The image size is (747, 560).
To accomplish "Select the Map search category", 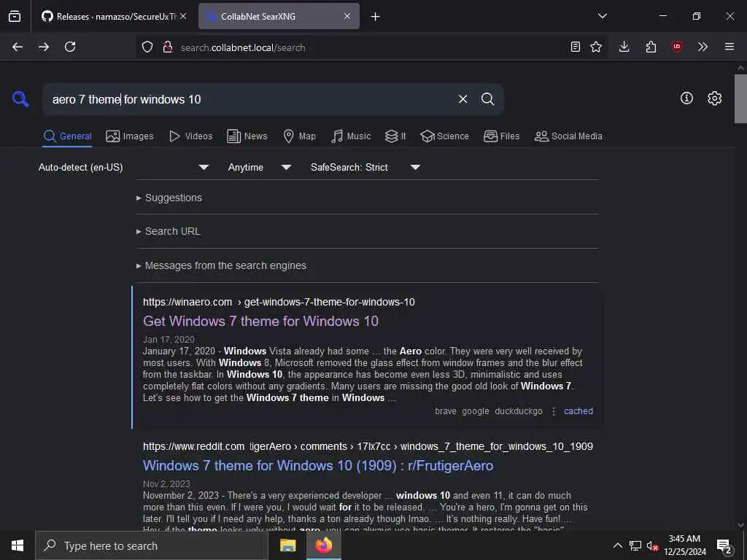I will (x=299, y=136).
